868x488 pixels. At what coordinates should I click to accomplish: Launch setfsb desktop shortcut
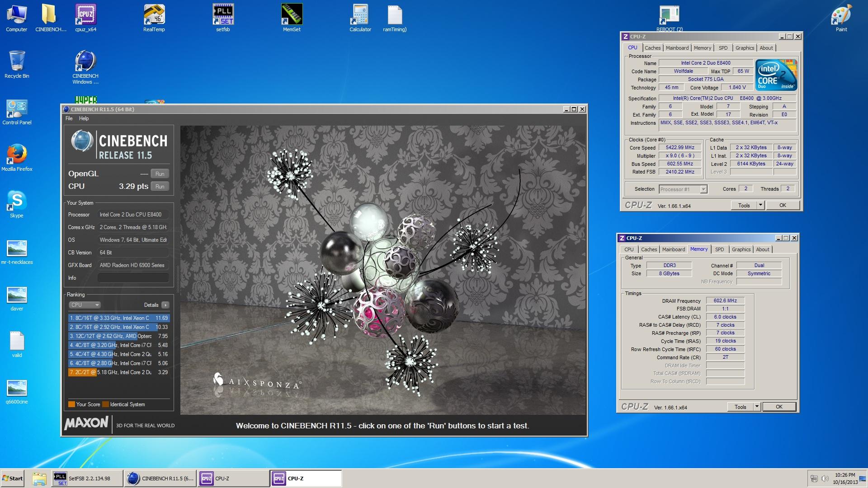223,18
